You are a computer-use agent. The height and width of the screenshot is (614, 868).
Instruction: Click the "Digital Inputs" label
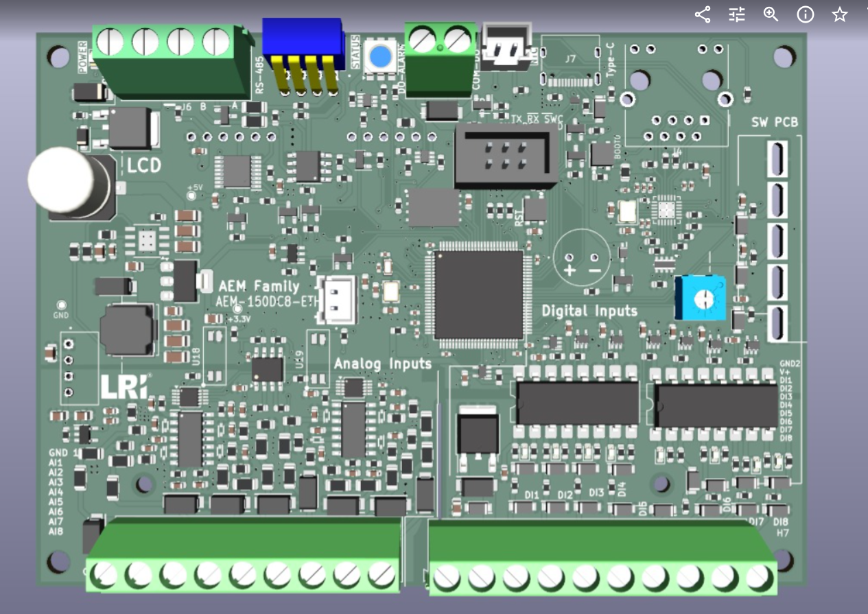pyautogui.click(x=589, y=311)
